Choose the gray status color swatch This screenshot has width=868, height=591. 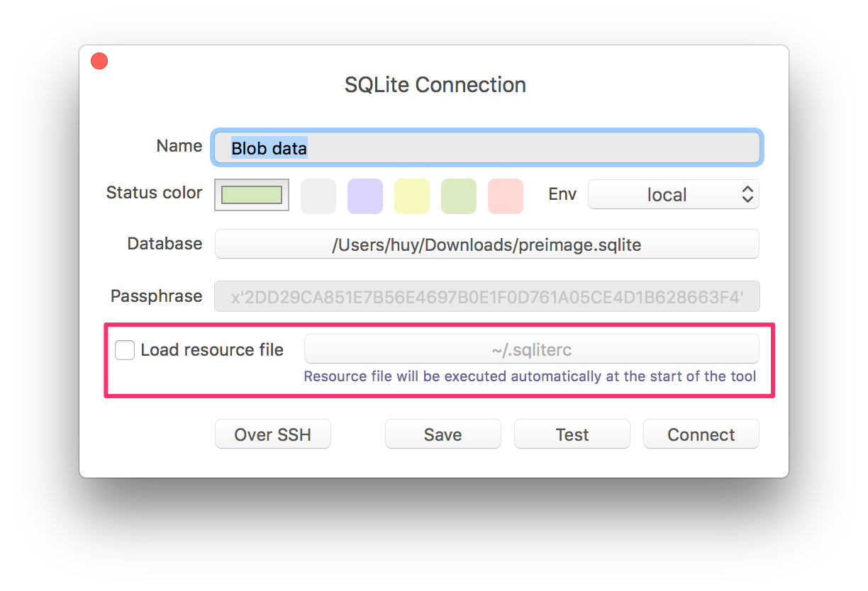point(318,196)
